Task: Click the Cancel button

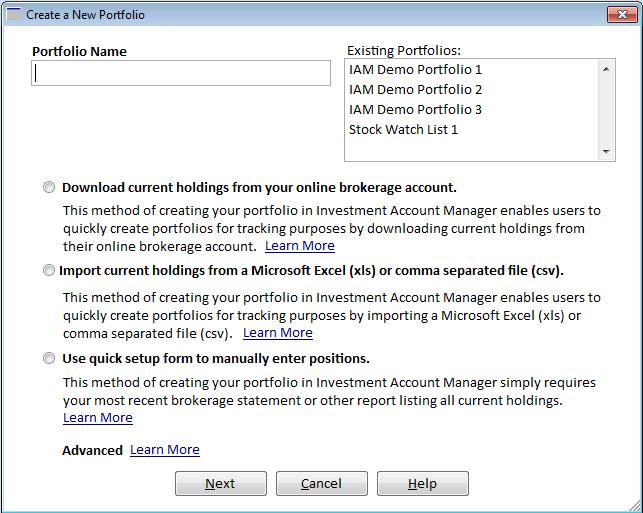Action: pos(322,483)
